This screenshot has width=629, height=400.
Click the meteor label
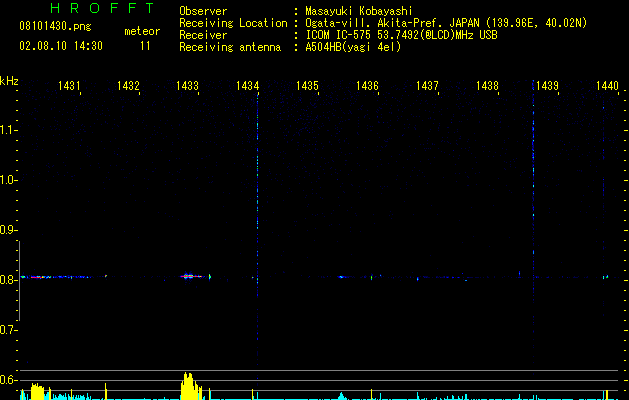coord(142,31)
